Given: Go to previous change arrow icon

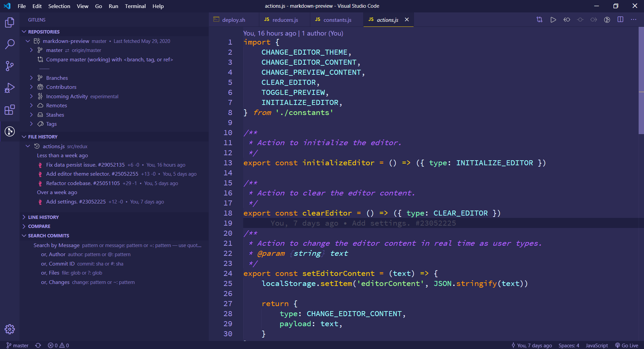Looking at the screenshot, I should 567,20.
